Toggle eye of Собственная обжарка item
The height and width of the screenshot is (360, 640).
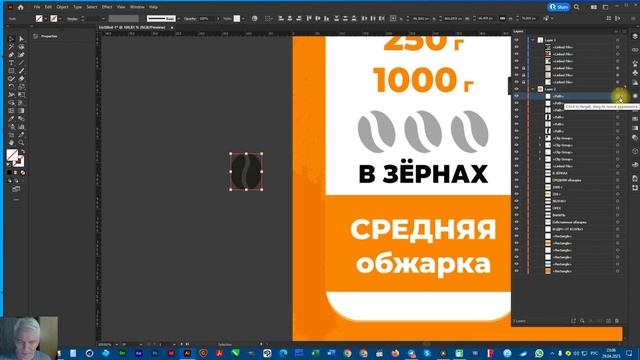click(x=517, y=222)
